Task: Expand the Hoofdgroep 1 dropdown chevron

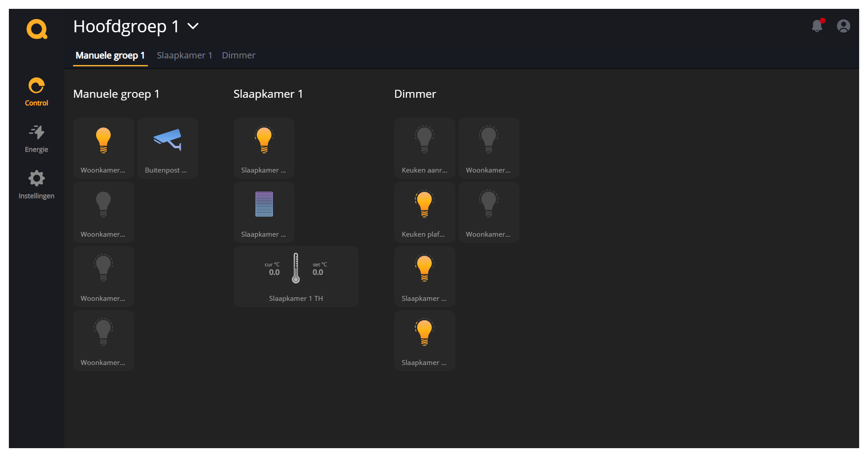Action: pyautogui.click(x=193, y=26)
